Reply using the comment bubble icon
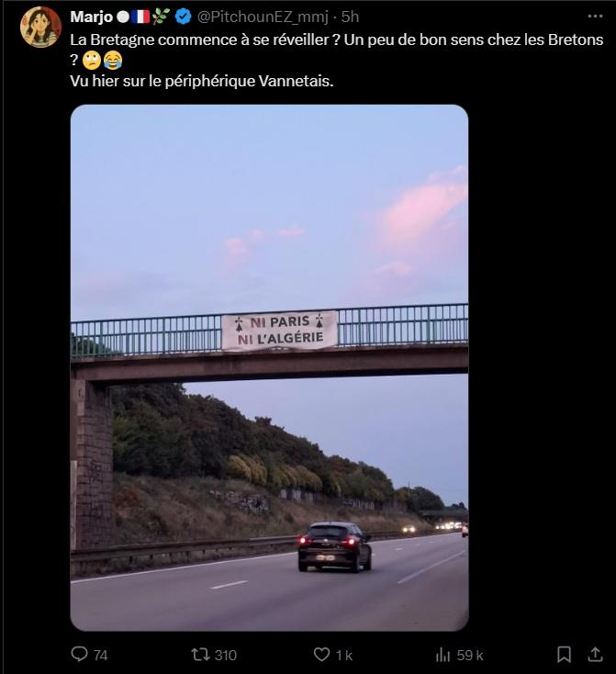Image resolution: width=616 pixels, height=674 pixels. (79, 654)
